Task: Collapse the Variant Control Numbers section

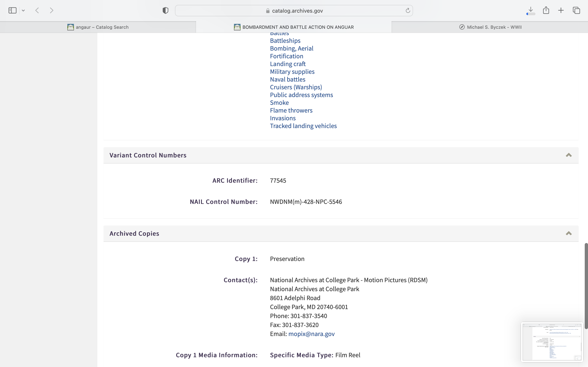Action: tap(569, 155)
